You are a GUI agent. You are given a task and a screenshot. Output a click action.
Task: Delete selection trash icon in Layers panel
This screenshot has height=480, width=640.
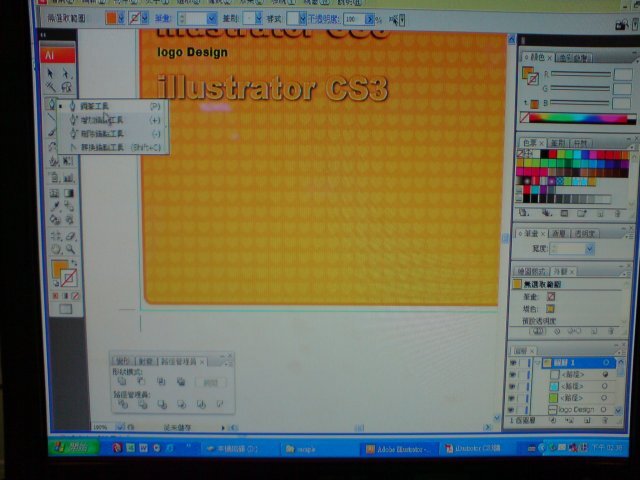605,420
